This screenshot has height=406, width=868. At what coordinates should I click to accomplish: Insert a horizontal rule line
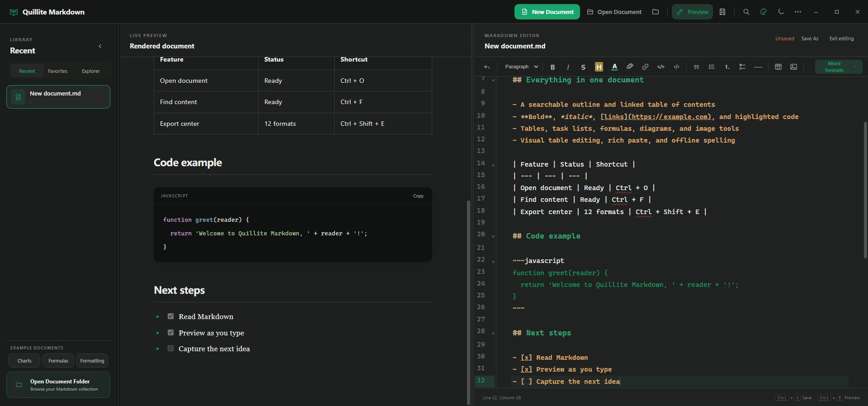point(758,67)
